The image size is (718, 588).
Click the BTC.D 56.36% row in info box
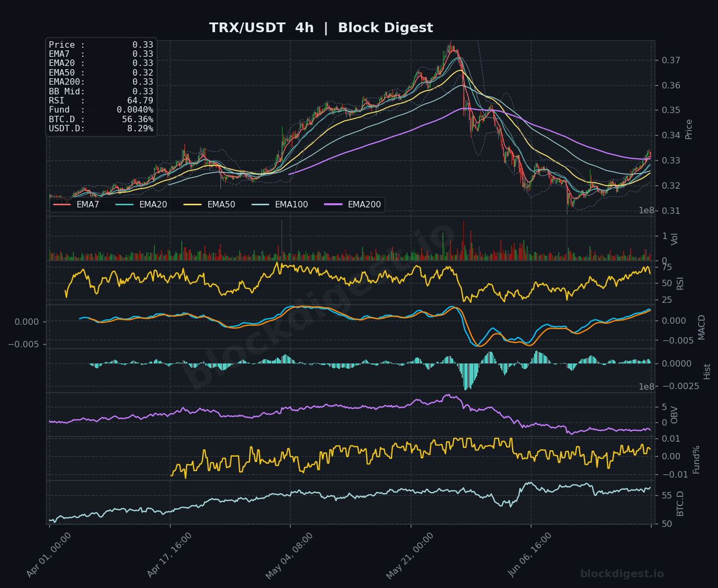[101, 120]
